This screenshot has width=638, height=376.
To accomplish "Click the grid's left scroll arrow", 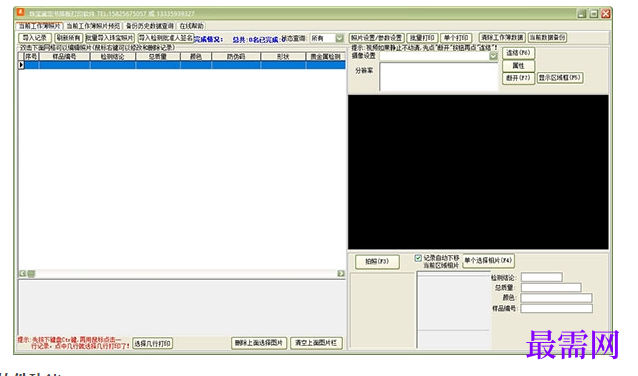I will point(23,273).
